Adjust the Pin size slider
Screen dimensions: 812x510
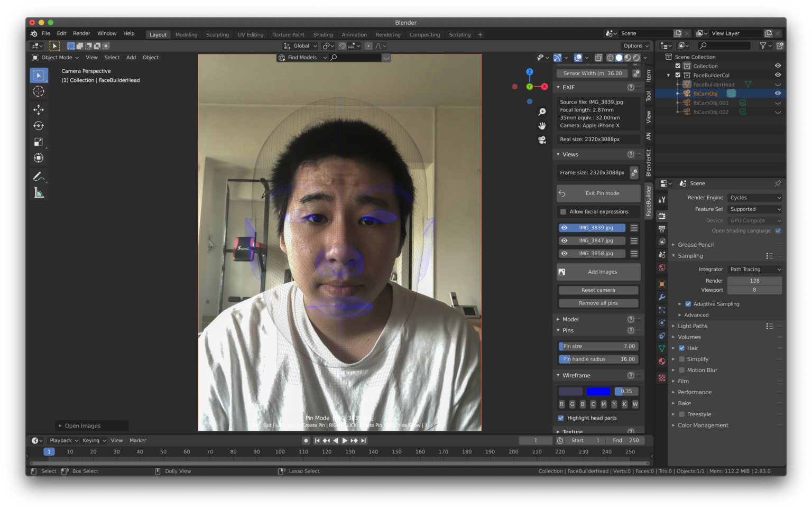(x=598, y=347)
